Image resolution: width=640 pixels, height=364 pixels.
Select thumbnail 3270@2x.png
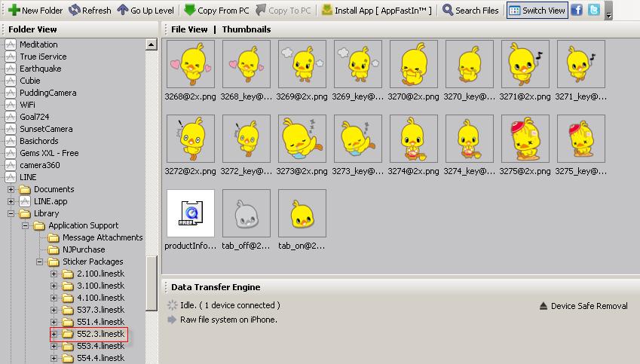pyautogui.click(x=413, y=64)
